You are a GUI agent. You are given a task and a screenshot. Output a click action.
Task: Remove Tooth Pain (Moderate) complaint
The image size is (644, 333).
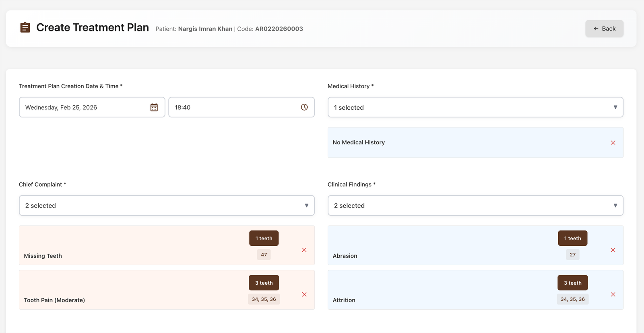pos(304,294)
